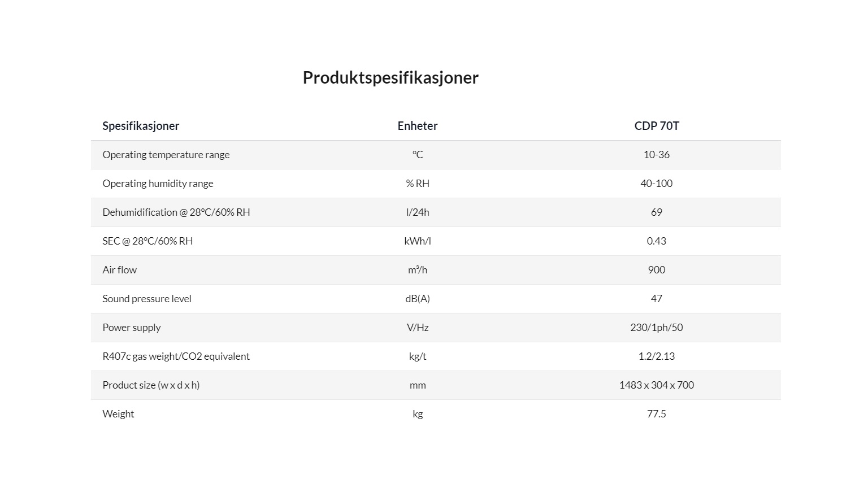Select the Sound pressure level label
The height and width of the screenshot is (488, 868).
point(147,299)
